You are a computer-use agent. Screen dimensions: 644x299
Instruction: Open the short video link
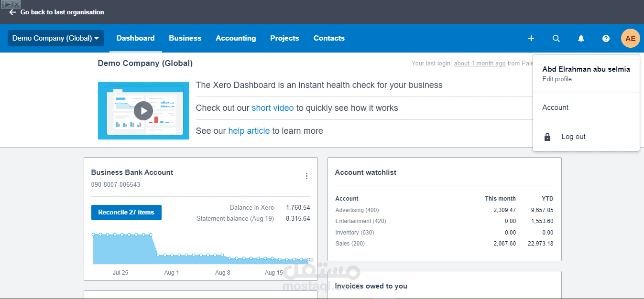tap(273, 108)
